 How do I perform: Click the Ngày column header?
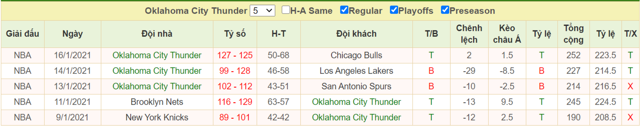73,34
